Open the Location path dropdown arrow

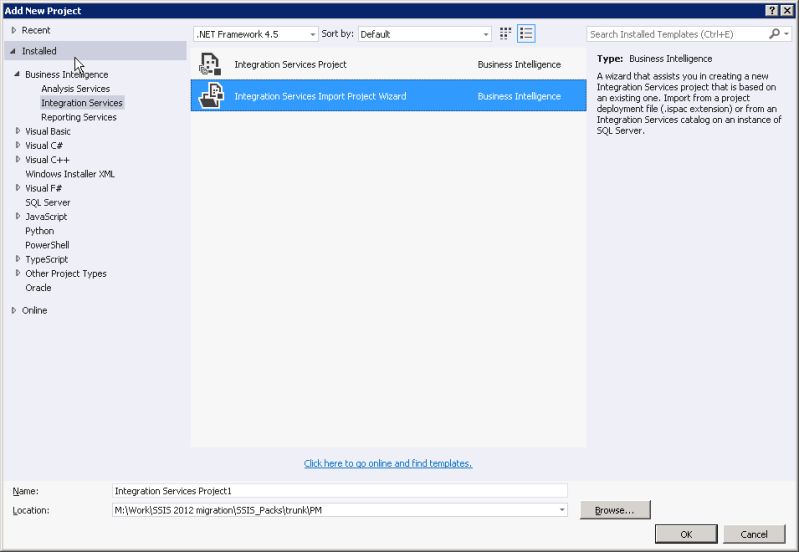click(562, 510)
